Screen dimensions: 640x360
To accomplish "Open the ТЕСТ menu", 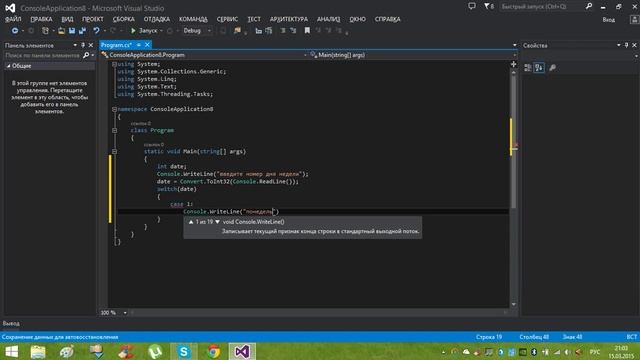I will click(254, 19).
